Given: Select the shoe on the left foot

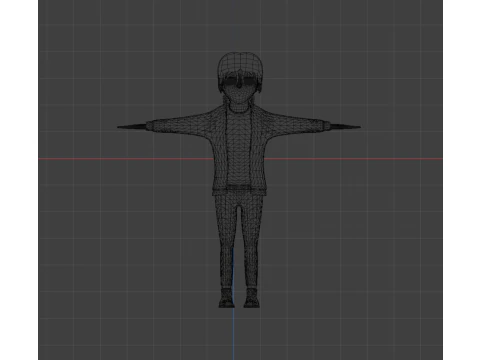Looking at the screenshot, I should point(227,298).
